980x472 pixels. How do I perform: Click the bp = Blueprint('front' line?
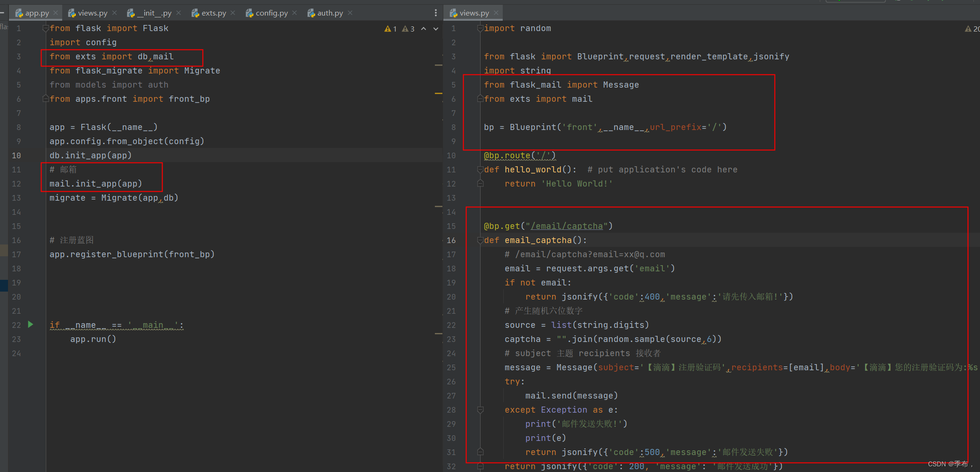coord(605,127)
